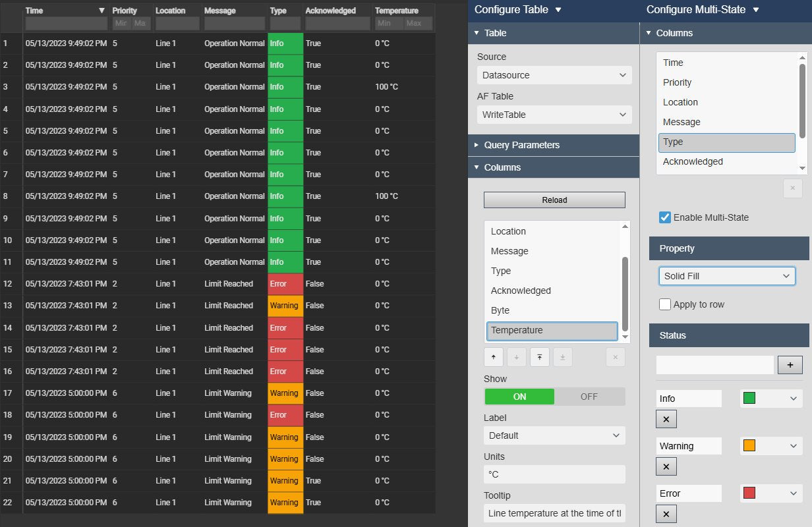Click the Warning status name field

tap(689, 446)
